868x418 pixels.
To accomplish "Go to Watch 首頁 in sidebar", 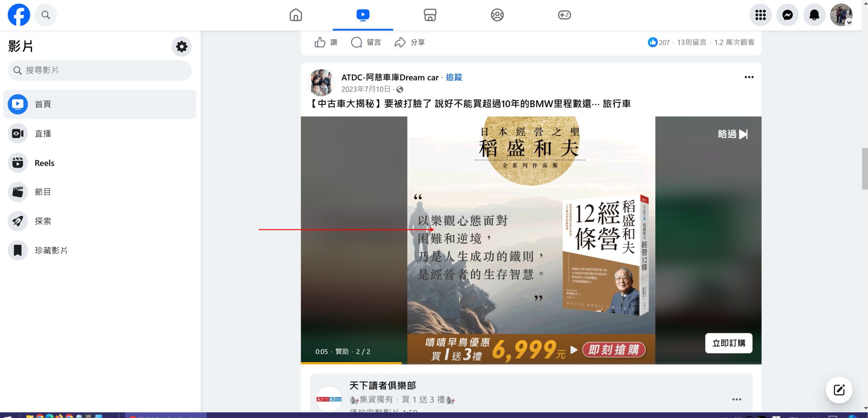I will click(43, 104).
